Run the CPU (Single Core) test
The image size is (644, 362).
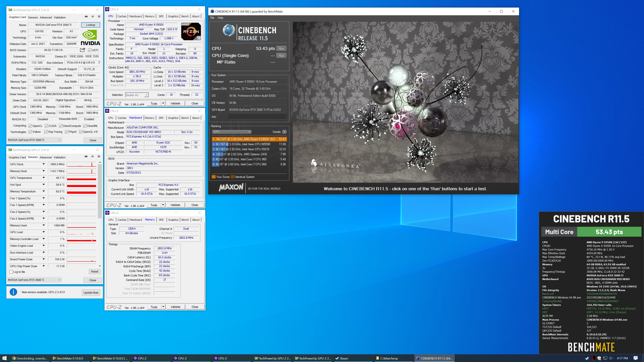click(281, 55)
